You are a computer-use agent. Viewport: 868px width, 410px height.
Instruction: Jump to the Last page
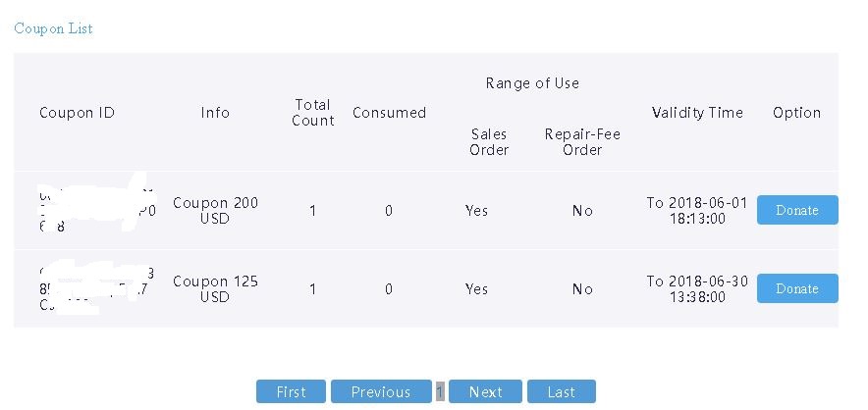[562, 391]
